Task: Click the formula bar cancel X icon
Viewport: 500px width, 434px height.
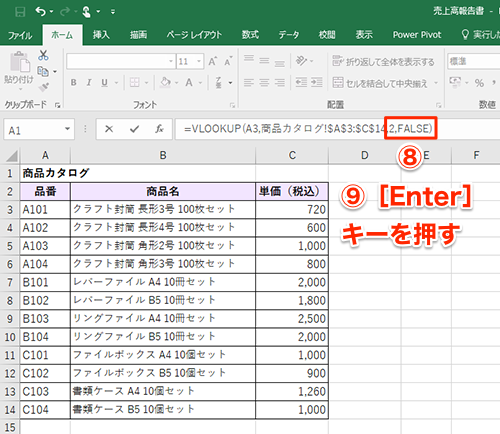Action: [x=109, y=129]
